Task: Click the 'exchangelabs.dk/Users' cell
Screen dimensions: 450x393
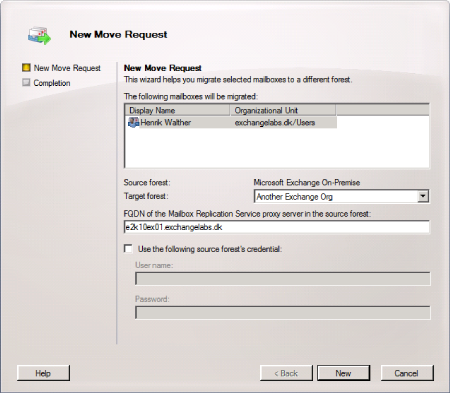Action: 275,122
